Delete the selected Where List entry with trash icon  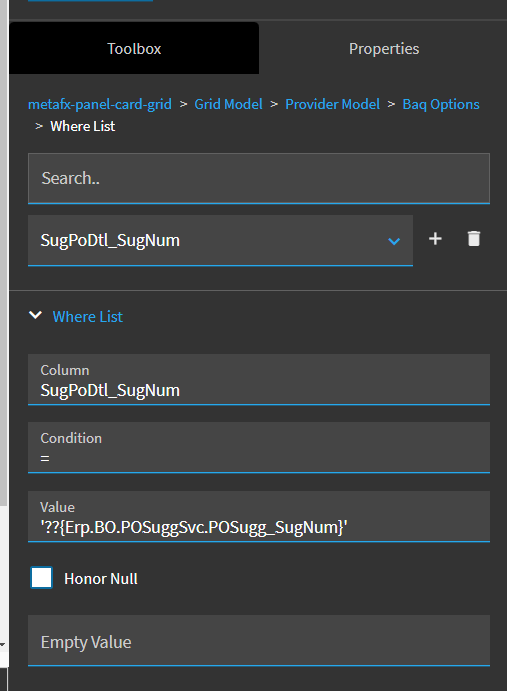tap(474, 238)
